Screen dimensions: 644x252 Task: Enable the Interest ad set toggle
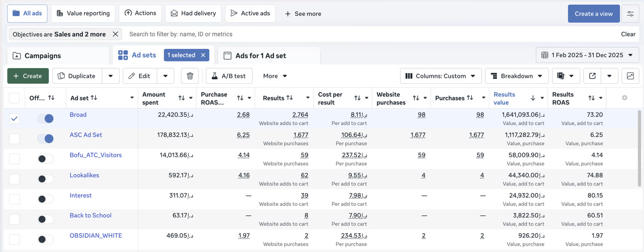(46, 199)
